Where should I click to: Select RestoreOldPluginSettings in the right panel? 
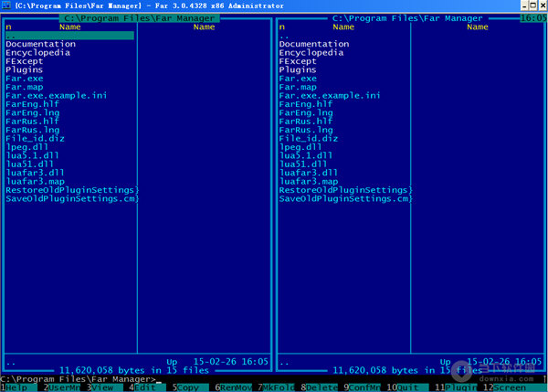pos(345,190)
